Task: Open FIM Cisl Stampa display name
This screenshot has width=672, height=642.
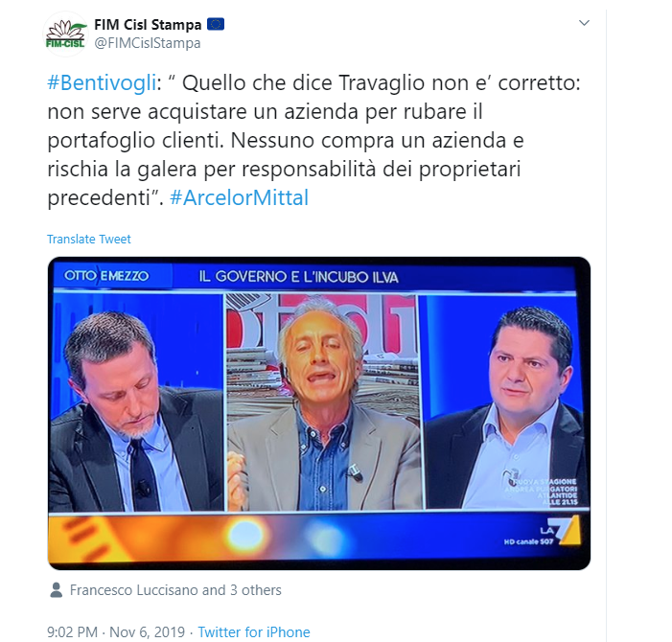Action: (x=148, y=25)
